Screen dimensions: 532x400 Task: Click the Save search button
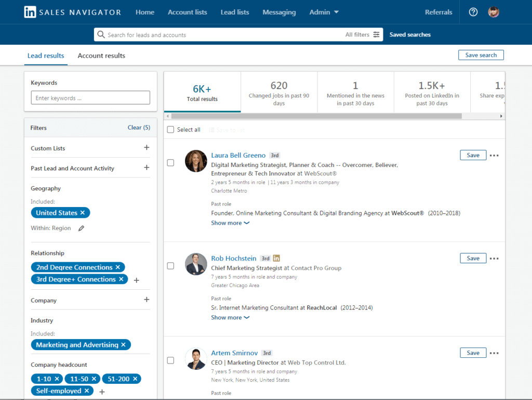pos(481,55)
